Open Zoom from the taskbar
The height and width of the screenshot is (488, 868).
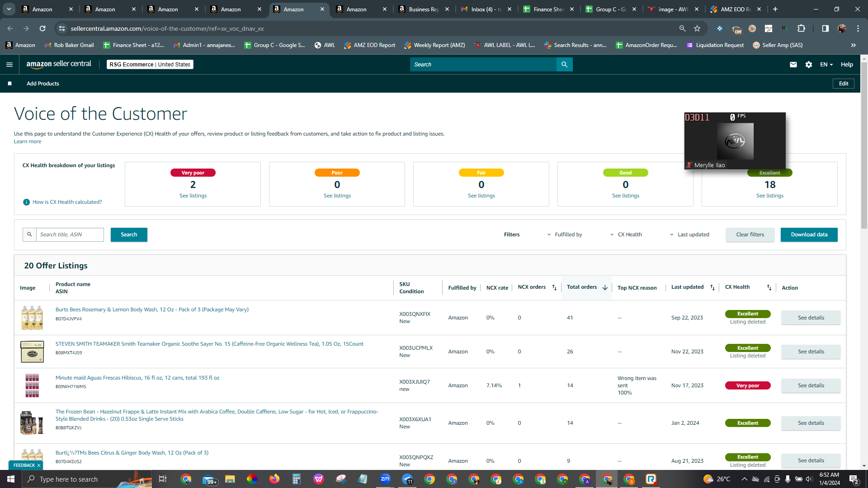(385, 479)
